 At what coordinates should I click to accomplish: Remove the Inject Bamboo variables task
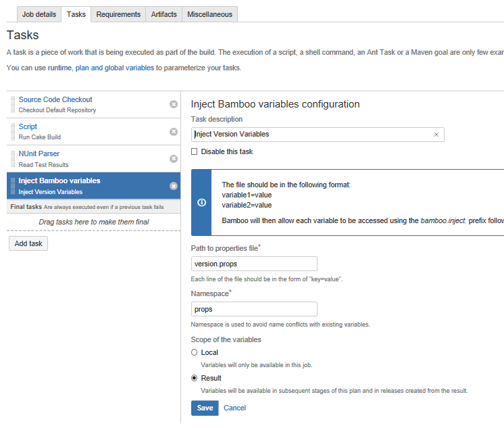click(174, 186)
